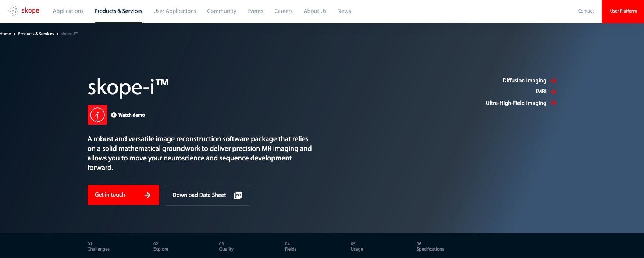
Task: Click the red arrow beside fMRI
Action: click(553, 92)
